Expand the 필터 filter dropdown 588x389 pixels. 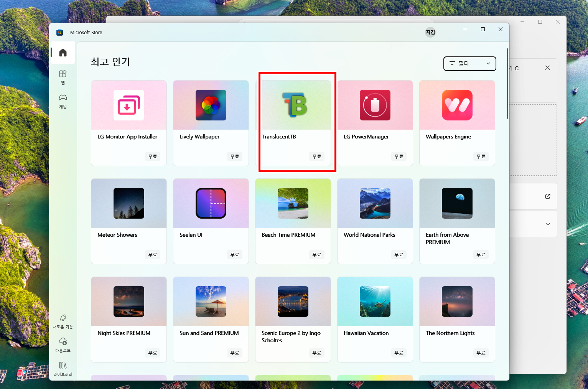[x=470, y=64]
